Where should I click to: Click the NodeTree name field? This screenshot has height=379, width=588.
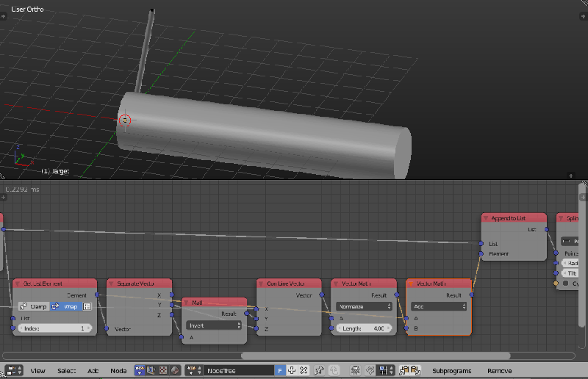pyautogui.click(x=238, y=370)
